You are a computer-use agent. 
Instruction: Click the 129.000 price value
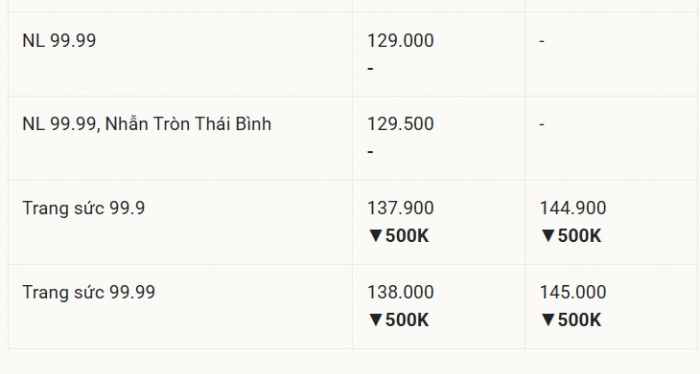point(400,41)
